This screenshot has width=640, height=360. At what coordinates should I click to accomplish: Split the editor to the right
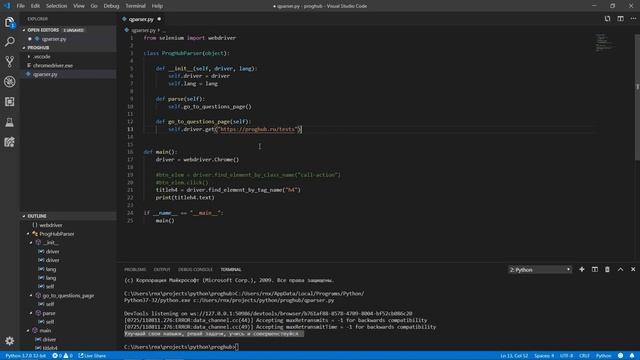click(620, 19)
